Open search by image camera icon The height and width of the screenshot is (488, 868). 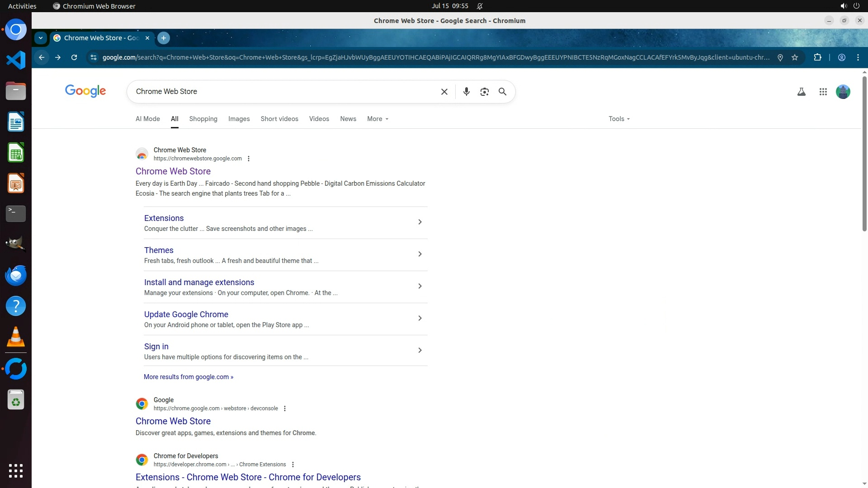[484, 92]
